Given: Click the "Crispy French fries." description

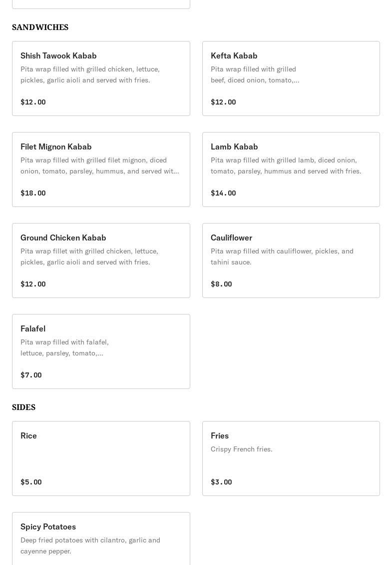Looking at the screenshot, I should (x=242, y=449).
